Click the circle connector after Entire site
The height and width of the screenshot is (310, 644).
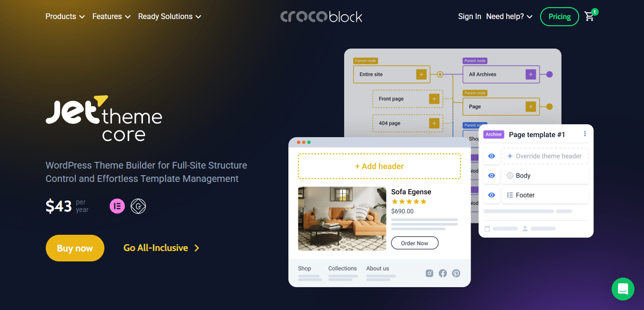point(440,74)
